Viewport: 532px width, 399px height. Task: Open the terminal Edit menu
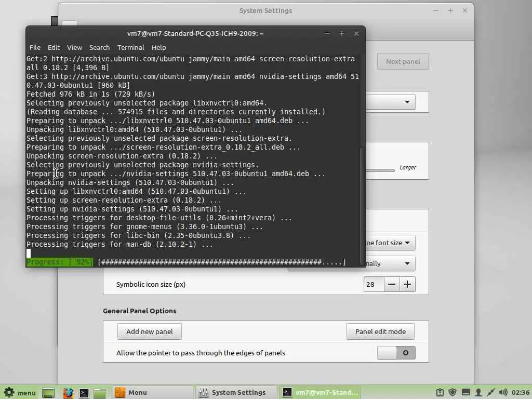[x=54, y=47]
